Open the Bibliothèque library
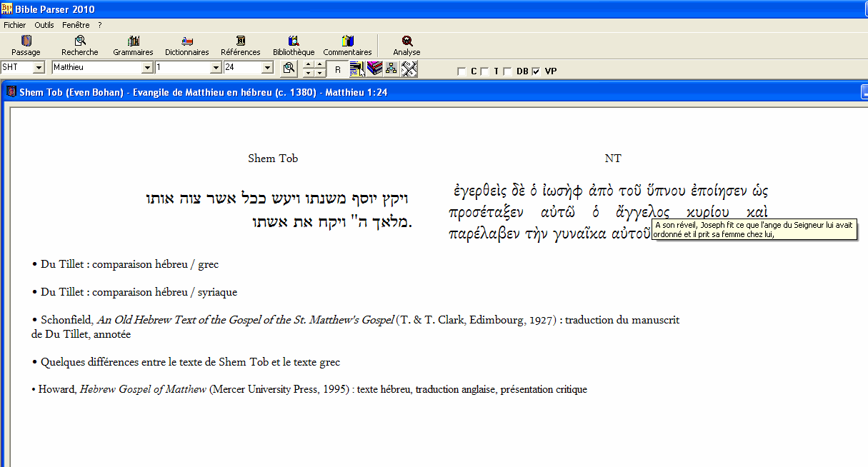The width and height of the screenshot is (868, 467). [294, 46]
